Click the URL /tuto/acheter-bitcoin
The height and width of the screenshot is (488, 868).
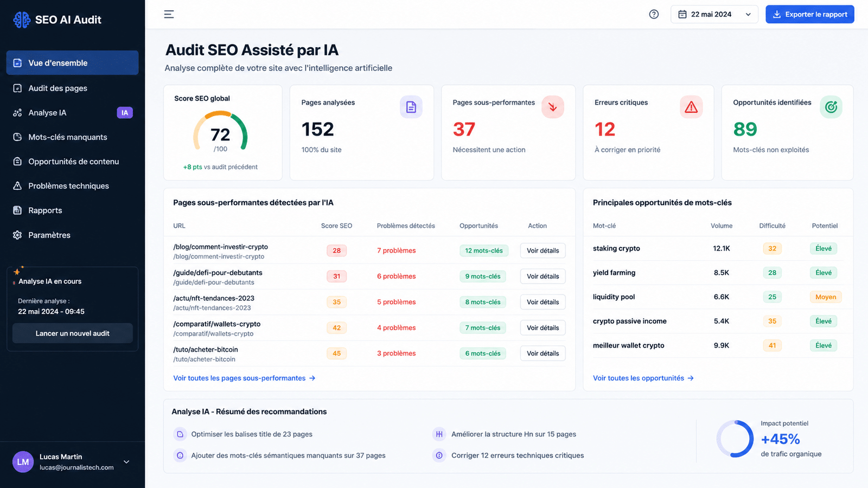pos(206,350)
